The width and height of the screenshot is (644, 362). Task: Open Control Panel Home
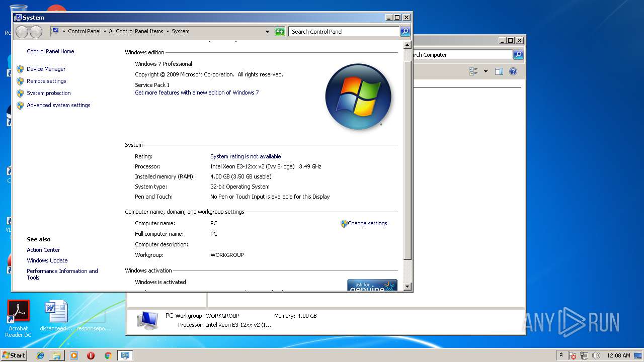tap(50, 51)
